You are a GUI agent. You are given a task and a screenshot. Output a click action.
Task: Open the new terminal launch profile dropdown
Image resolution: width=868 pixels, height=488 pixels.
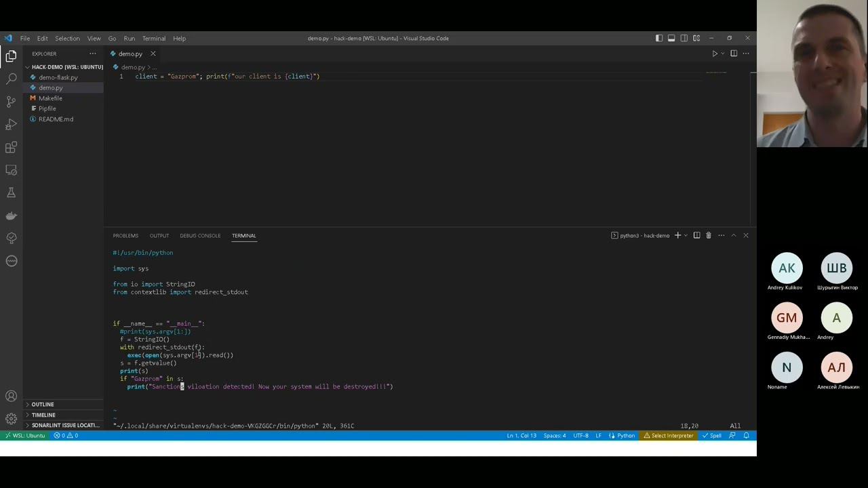[x=686, y=235]
